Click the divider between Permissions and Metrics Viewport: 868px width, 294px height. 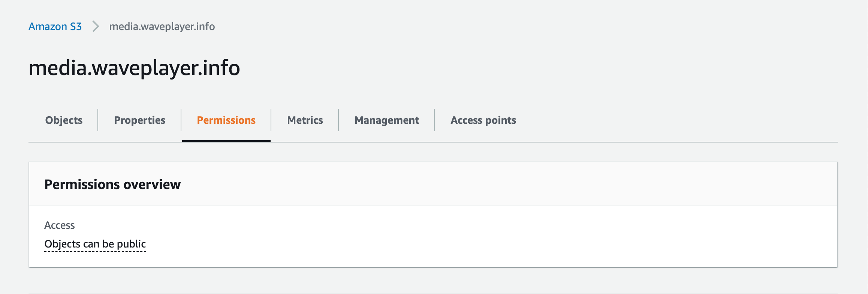pyautogui.click(x=271, y=120)
